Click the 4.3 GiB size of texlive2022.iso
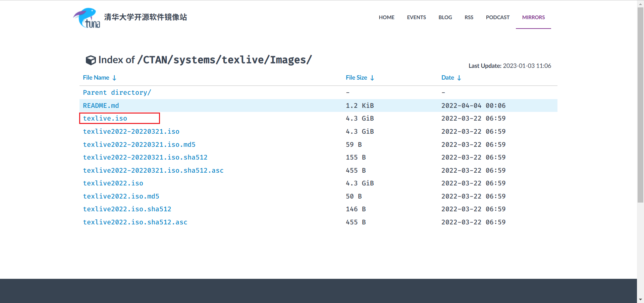The width and height of the screenshot is (644, 303). (360, 183)
